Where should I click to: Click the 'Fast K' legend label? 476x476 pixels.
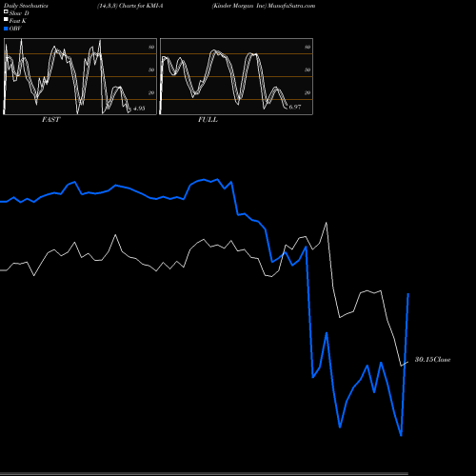(18, 21)
